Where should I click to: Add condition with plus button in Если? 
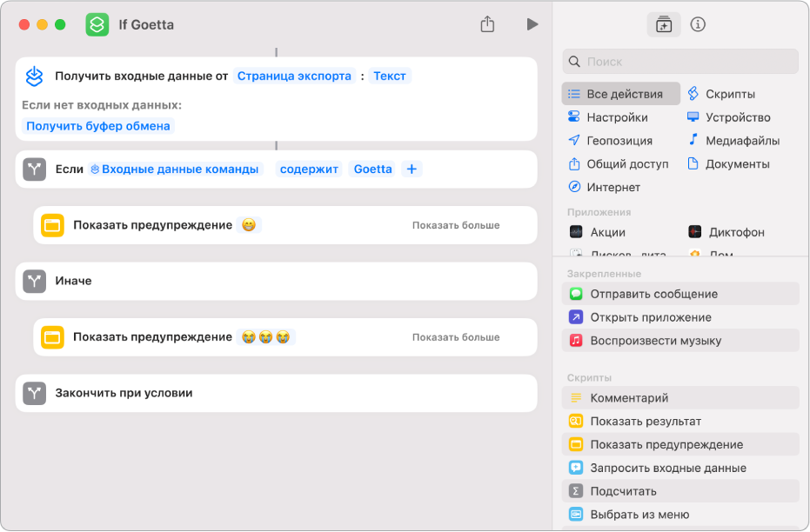412,170
